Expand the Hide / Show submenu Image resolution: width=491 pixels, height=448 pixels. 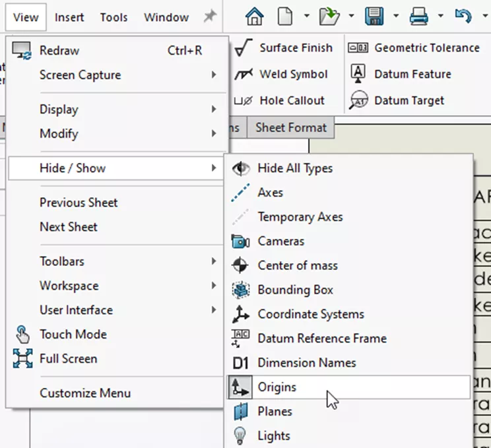click(x=117, y=168)
